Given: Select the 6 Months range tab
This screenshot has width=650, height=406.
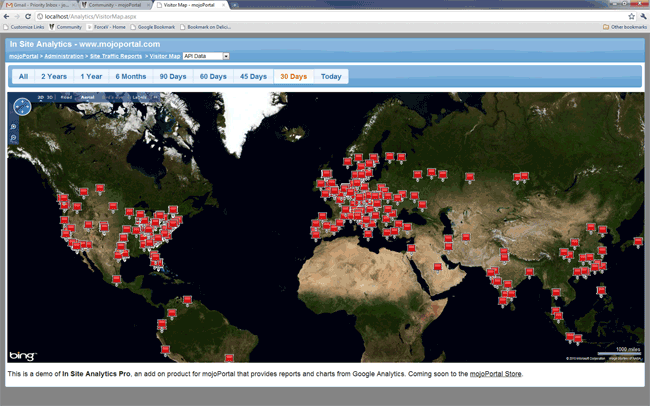Looking at the screenshot, I should [131, 76].
